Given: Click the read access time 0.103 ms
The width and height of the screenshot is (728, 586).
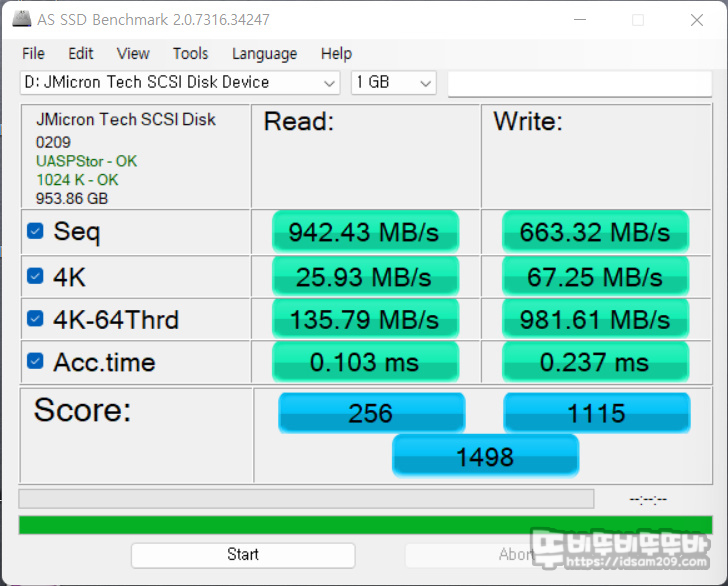Looking at the screenshot, I should 365,362.
